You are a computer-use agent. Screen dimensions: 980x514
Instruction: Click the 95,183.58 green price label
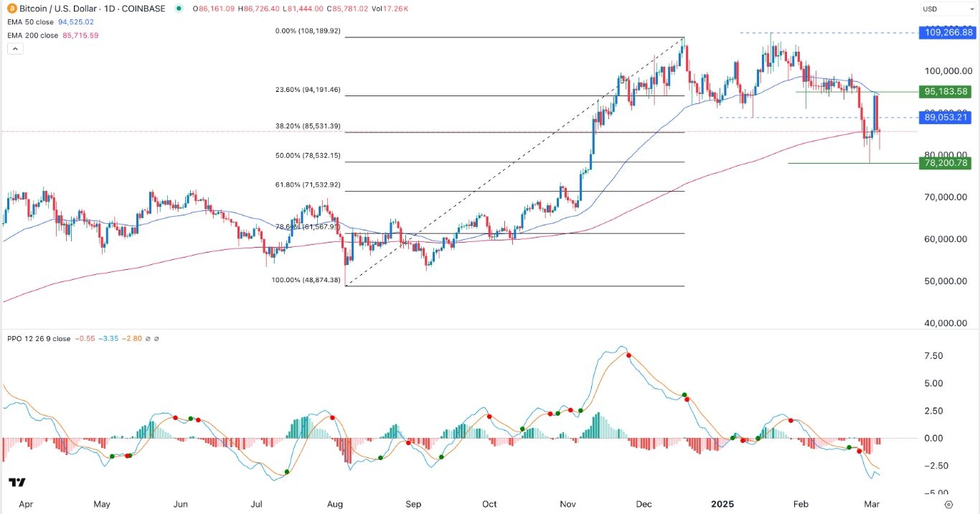pyautogui.click(x=945, y=92)
